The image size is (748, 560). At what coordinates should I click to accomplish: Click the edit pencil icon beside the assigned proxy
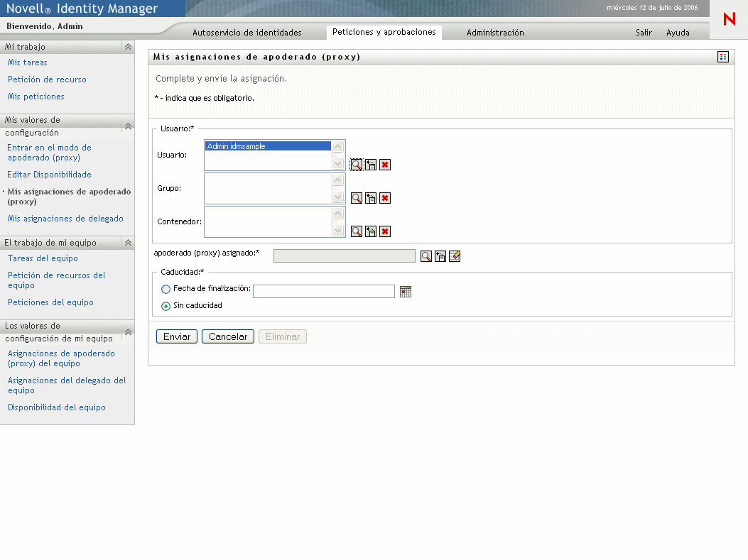455,256
